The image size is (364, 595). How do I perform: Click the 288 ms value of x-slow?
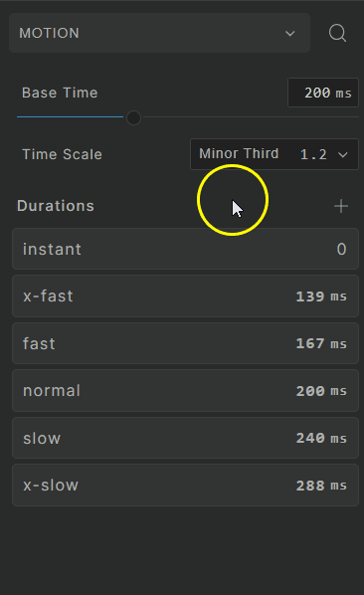click(321, 486)
